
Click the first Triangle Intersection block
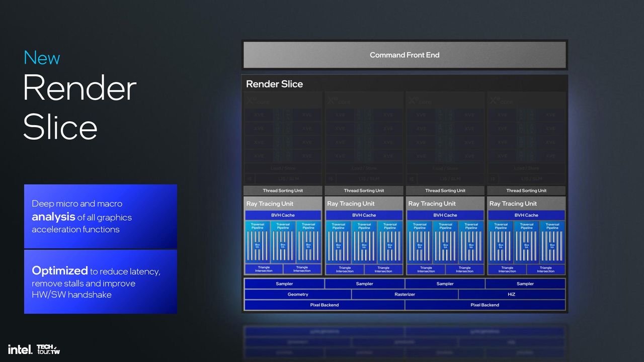264,269
